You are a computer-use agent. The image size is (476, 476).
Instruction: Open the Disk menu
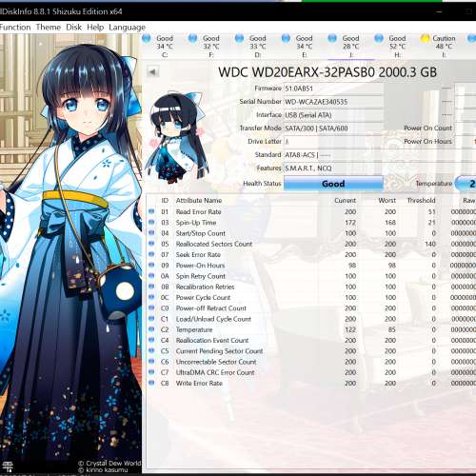point(74,28)
